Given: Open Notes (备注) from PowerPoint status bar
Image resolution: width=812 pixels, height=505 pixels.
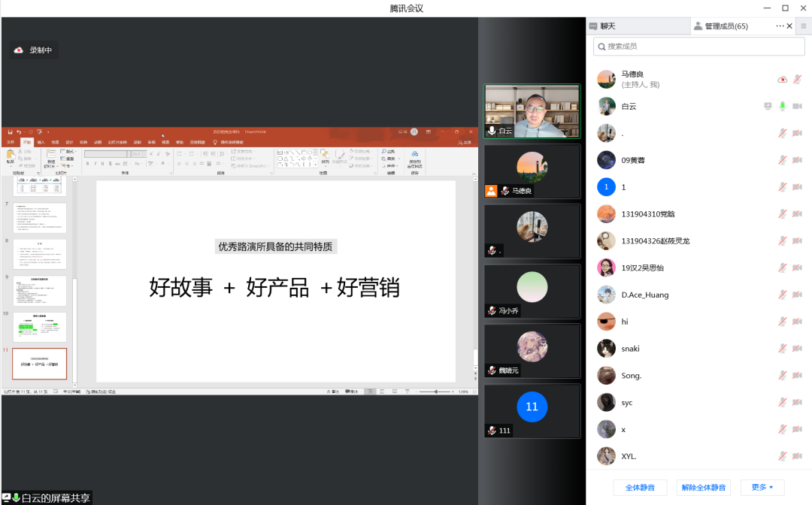Looking at the screenshot, I should click(333, 391).
